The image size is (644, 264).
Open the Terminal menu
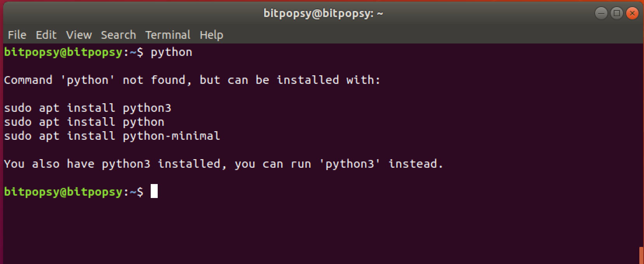click(168, 35)
